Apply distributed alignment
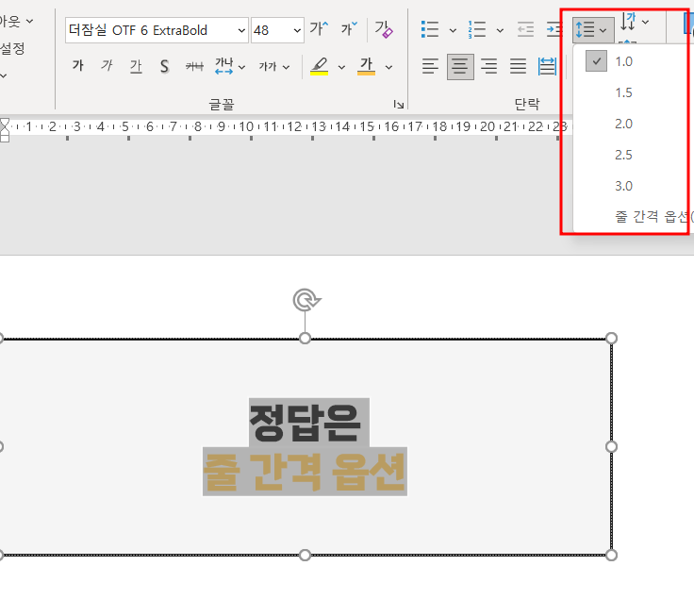Image resolution: width=694 pixels, height=616 pixels. 547,67
